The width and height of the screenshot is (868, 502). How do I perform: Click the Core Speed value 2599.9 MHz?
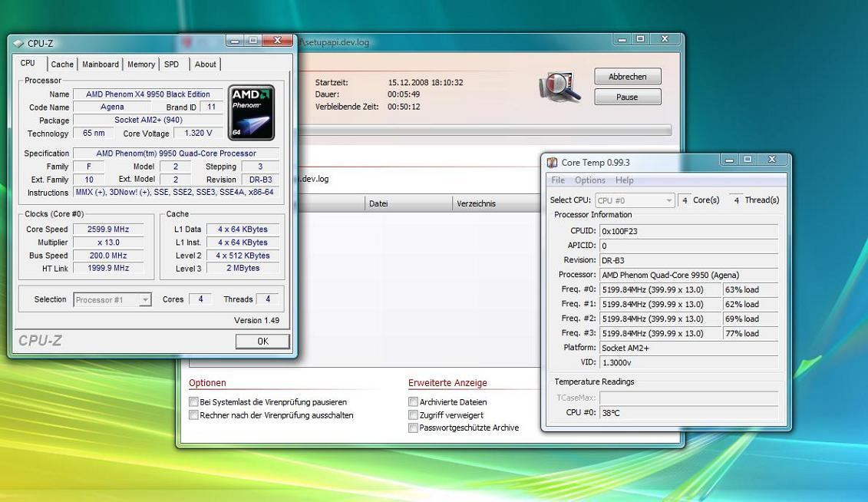[x=108, y=230]
